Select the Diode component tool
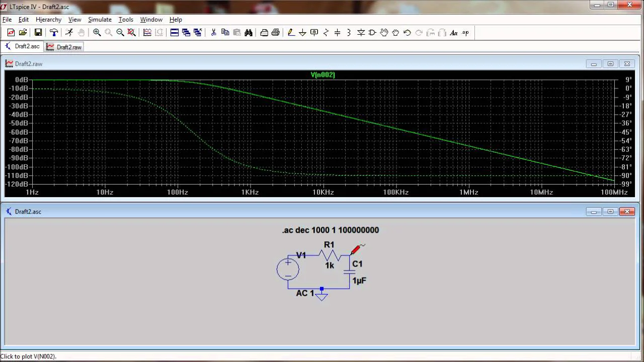The width and height of the screenshot is (644, 362). (361, 33)
